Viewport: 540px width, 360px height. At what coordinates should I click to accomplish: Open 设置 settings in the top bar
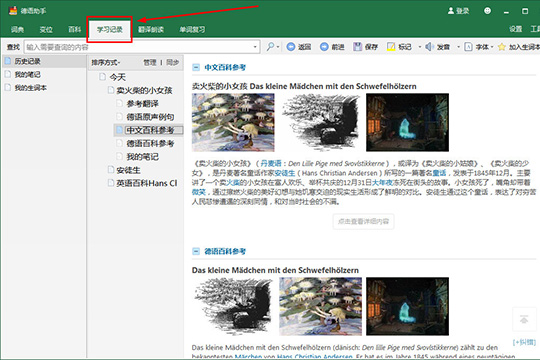click(516, 29)
